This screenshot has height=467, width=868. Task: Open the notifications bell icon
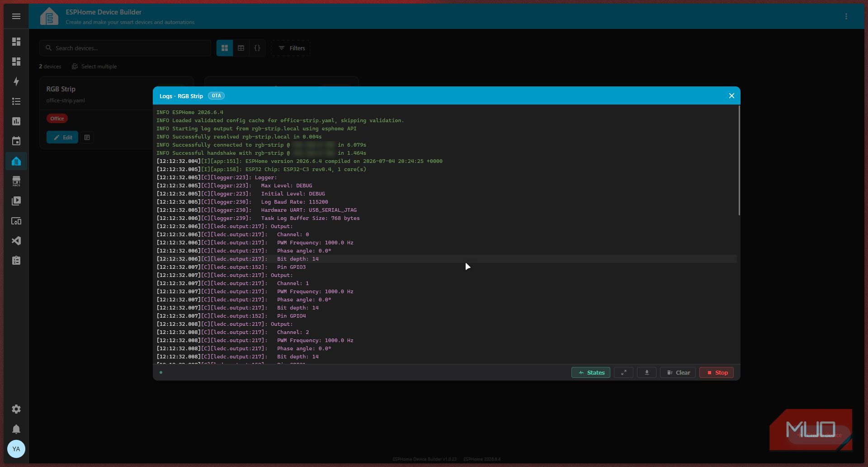[16, 429]
